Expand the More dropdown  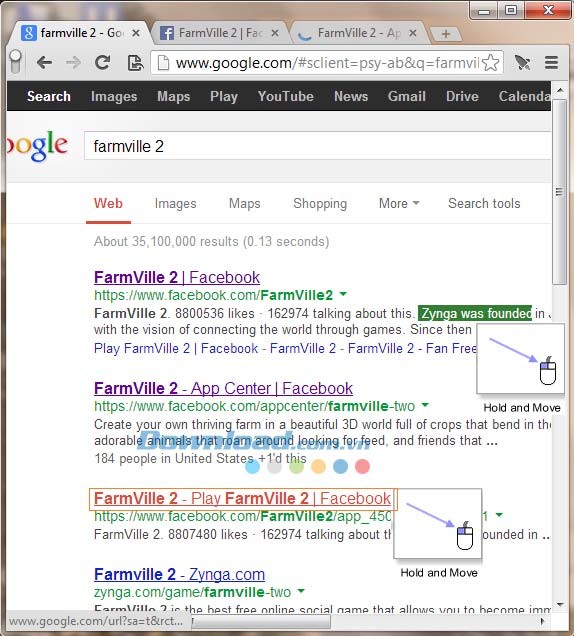coord(399,204)
